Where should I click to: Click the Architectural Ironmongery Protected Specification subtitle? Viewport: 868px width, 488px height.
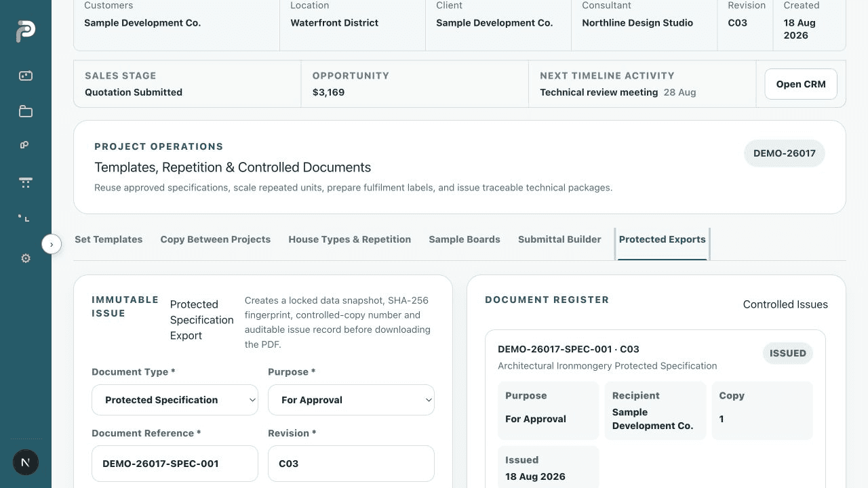607,366
